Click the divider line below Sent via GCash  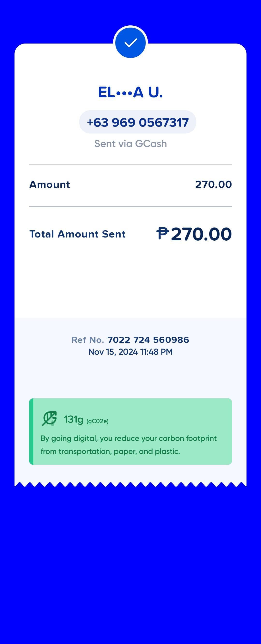pyautogui.click(x=130, y=164)
